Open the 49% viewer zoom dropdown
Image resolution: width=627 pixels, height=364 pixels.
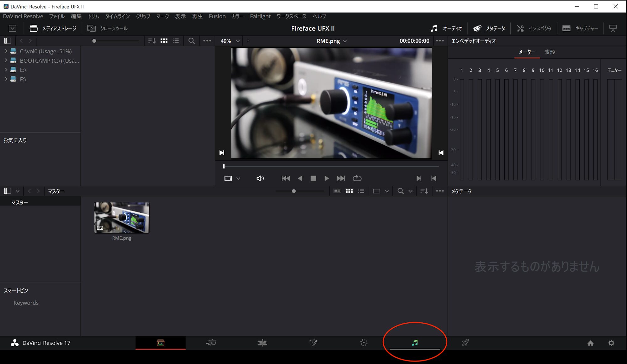coord(230,41)
